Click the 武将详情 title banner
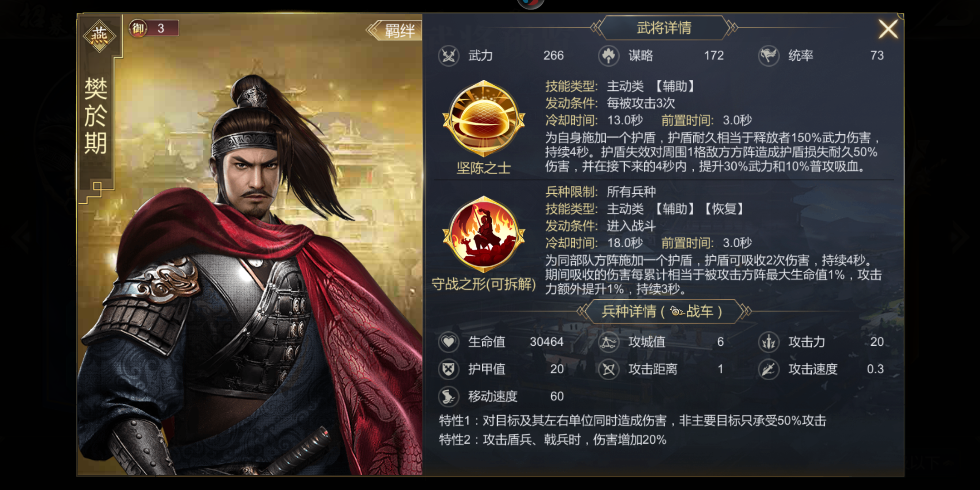Image resolution: width=980 pixels, height=490 pixels. pyautogui.click(x=664, y=28)
